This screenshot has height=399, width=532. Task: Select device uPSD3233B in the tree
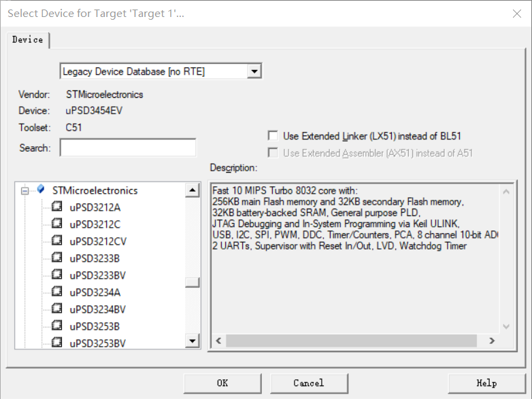(95, 258)
